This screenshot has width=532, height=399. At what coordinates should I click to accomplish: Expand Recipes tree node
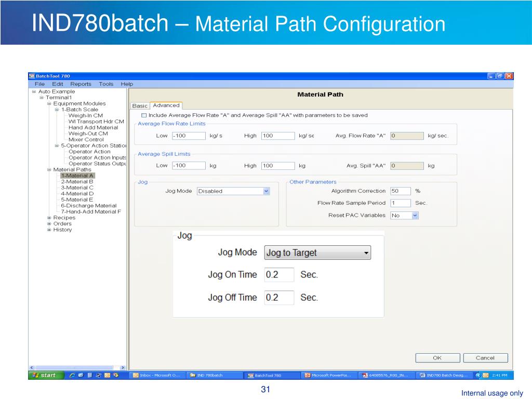(49, 218)
